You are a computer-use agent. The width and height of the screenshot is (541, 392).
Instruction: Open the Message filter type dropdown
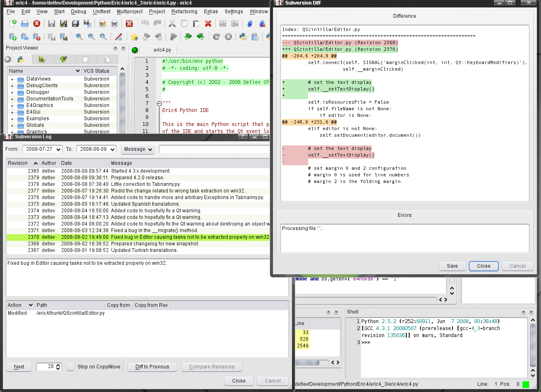click(x=138, y=149)
